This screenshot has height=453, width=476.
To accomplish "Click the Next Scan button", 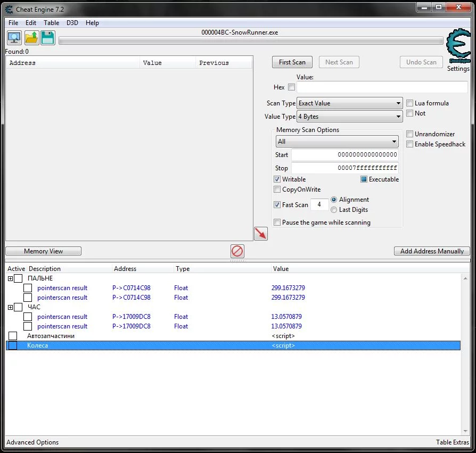I will pyautogui.click(x=339, y=62).
